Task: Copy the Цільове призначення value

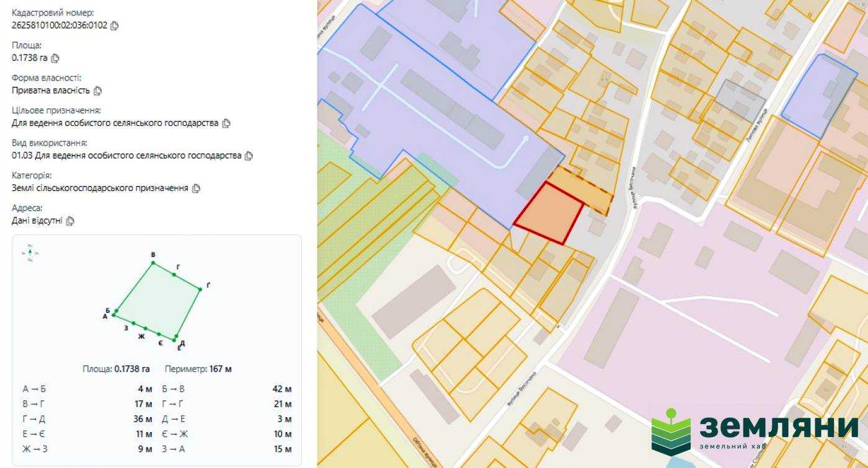Action: (226, 123)
